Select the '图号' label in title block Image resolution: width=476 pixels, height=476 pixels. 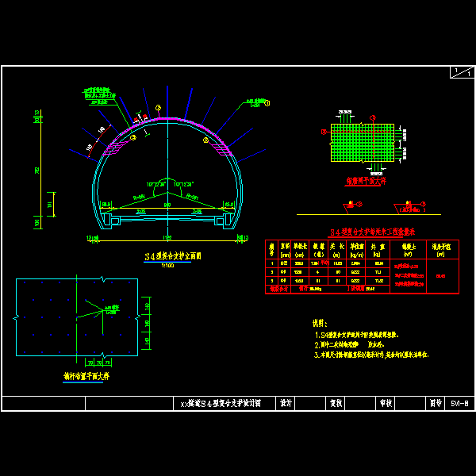(436, 404)
